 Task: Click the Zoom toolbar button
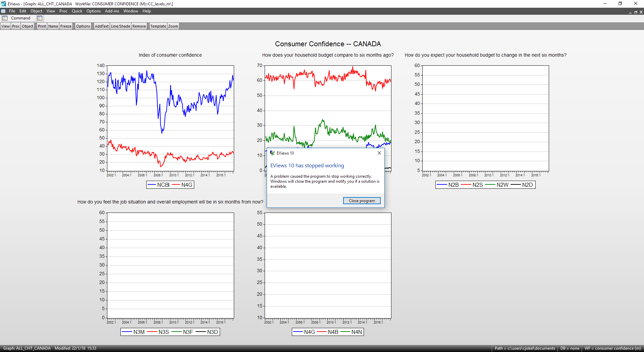173,26
